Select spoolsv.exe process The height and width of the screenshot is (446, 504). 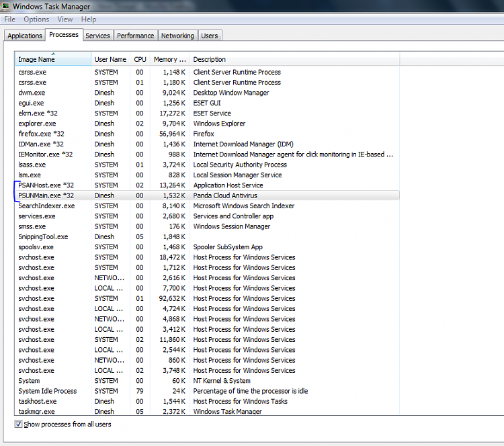pos(208,247)
